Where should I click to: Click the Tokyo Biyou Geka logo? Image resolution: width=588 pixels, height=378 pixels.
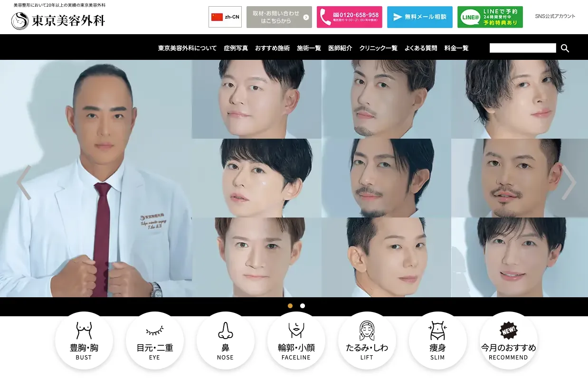click(x=58, y=20)
